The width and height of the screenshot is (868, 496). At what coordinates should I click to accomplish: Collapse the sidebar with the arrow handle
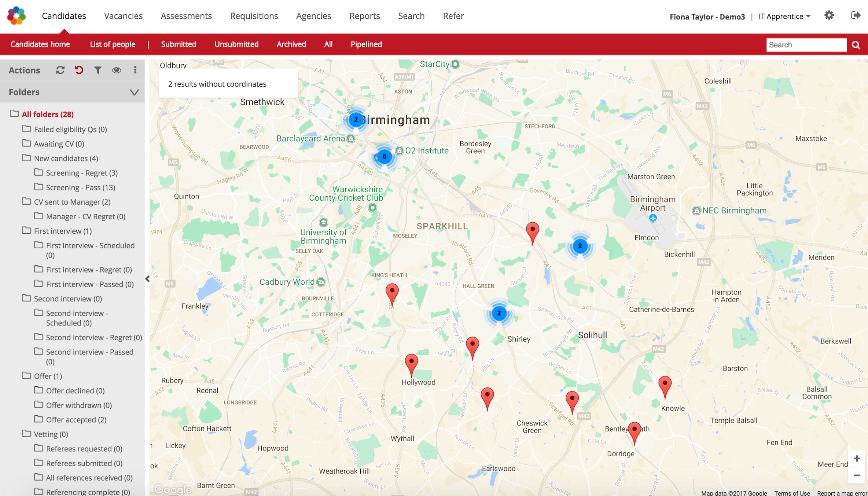147,279
